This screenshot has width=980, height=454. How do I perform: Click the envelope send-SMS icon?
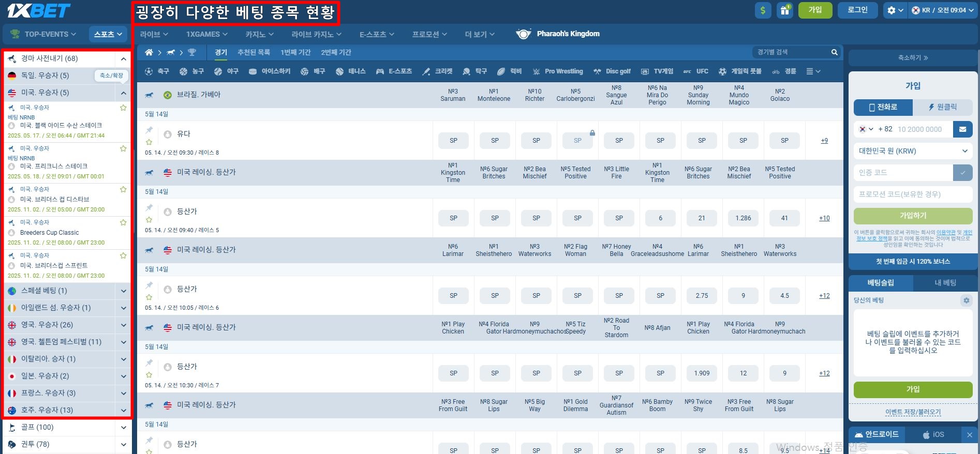coord(962,129)
